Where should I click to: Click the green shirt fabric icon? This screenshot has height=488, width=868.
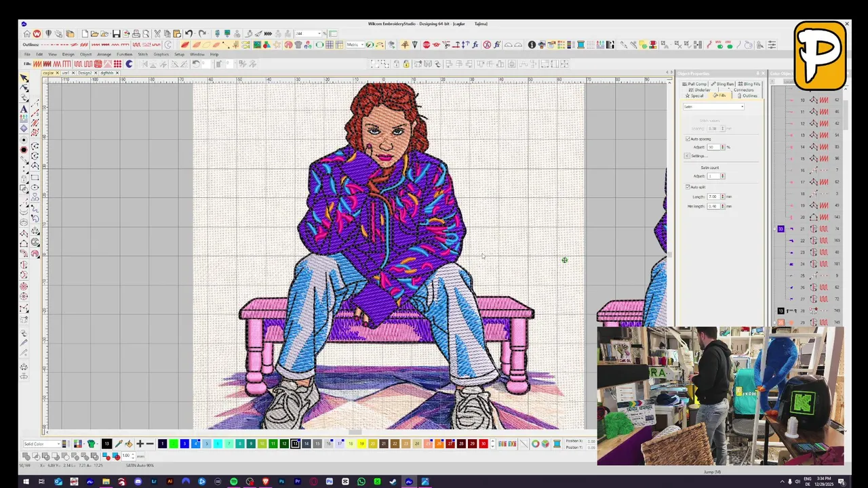[92, 444]
